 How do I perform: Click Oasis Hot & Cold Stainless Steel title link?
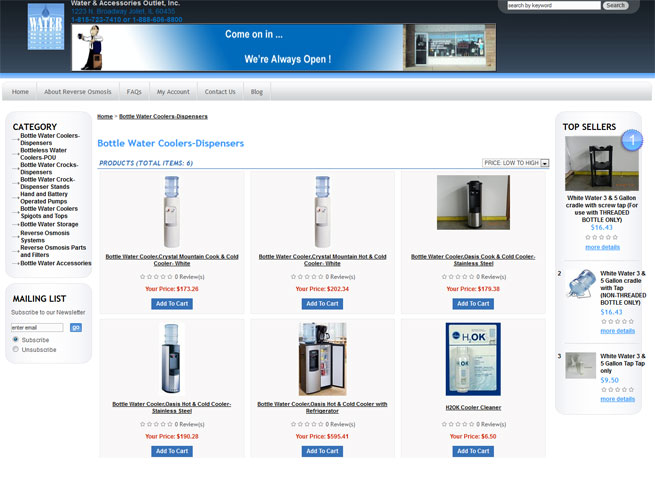point(172,407)
